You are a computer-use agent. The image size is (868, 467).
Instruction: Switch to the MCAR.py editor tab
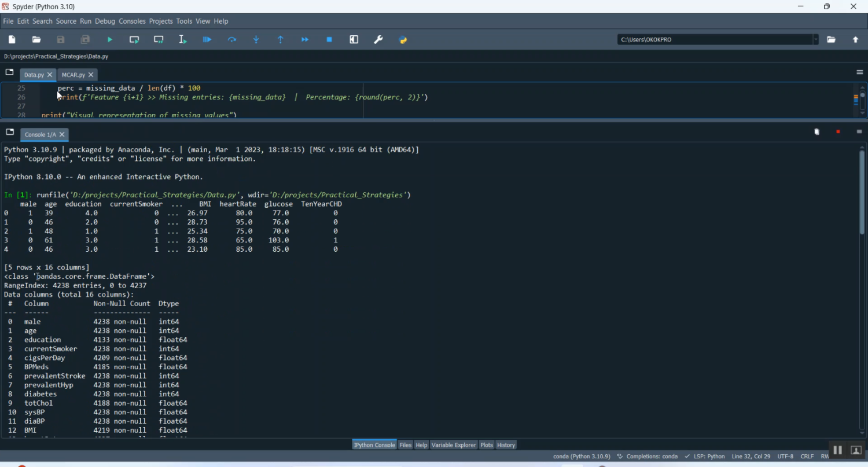(x=73, y=75)
